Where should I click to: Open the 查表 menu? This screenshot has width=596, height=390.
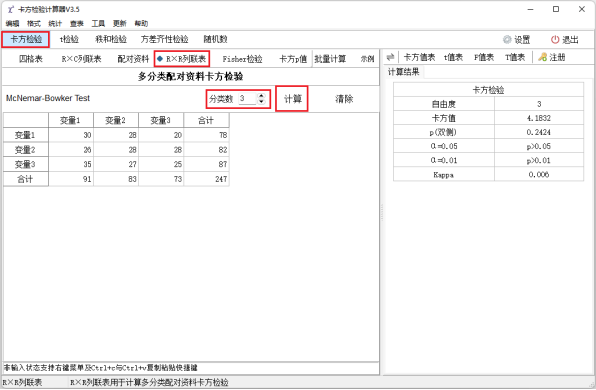point(76,24)
